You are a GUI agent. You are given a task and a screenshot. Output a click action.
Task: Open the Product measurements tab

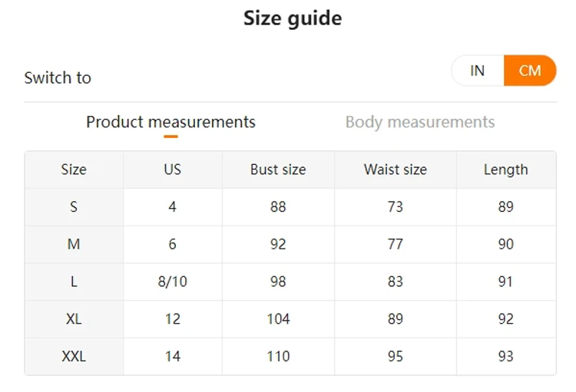[170, 122]
